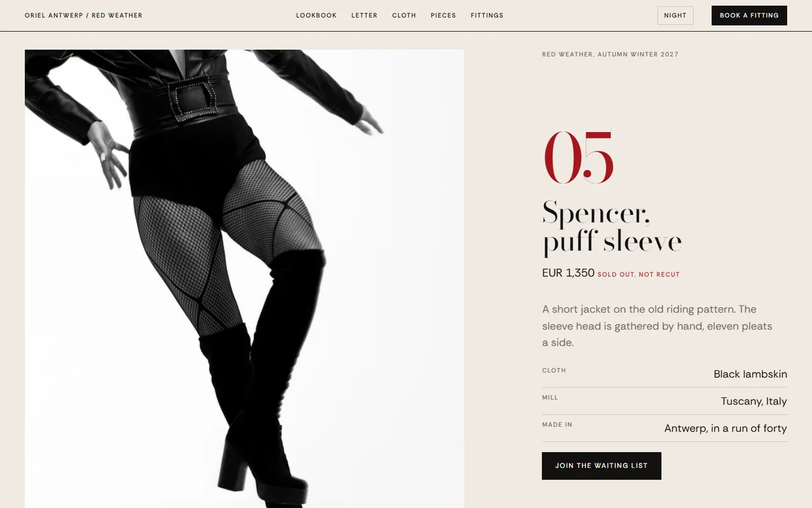Click the Made in spec label
Image resolution: width=812 pixels, height=508 pixels.
[557, 425]
